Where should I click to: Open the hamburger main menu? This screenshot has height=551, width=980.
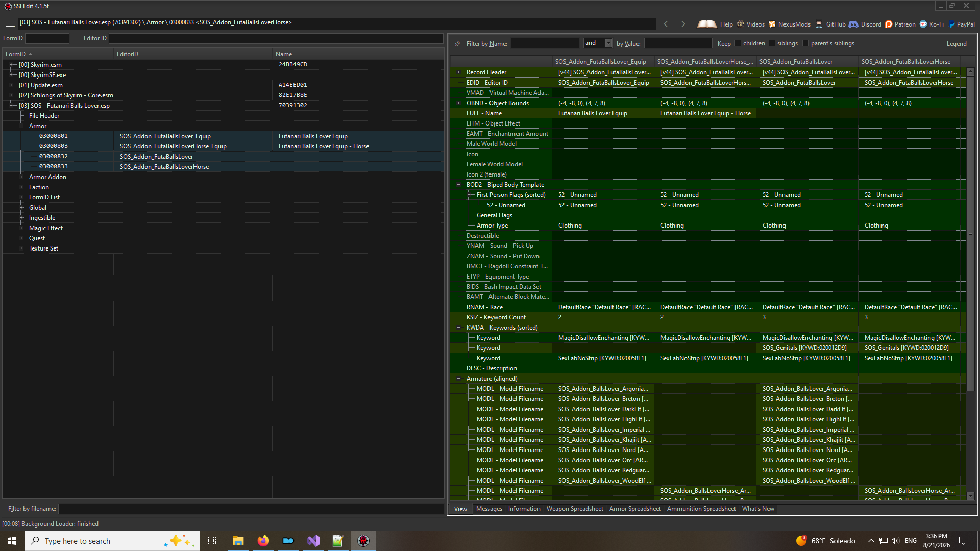(10, 24)
